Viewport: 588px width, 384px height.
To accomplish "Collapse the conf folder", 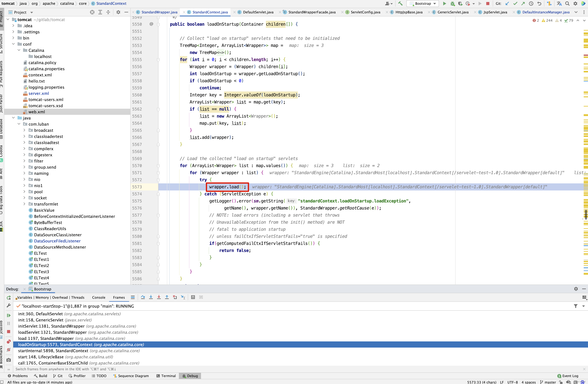I will [13, 44].
